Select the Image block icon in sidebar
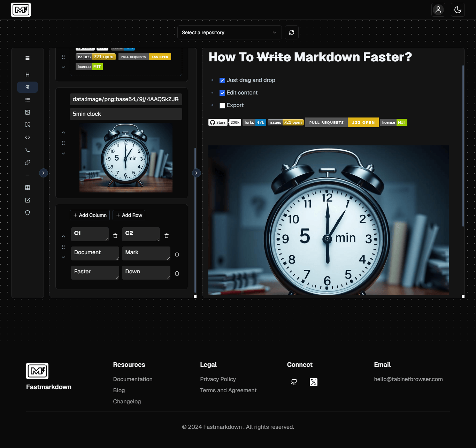Screen dimensions: 476x448 (x=28, y=112)
